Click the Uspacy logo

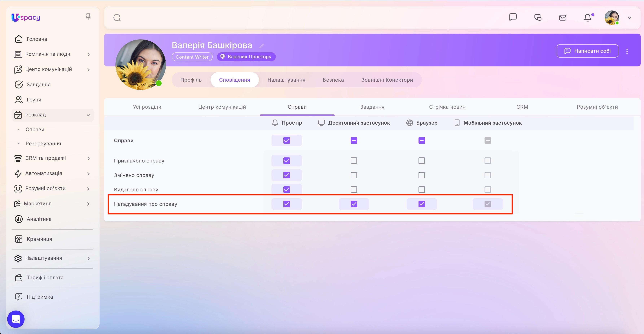pos(26,17)
